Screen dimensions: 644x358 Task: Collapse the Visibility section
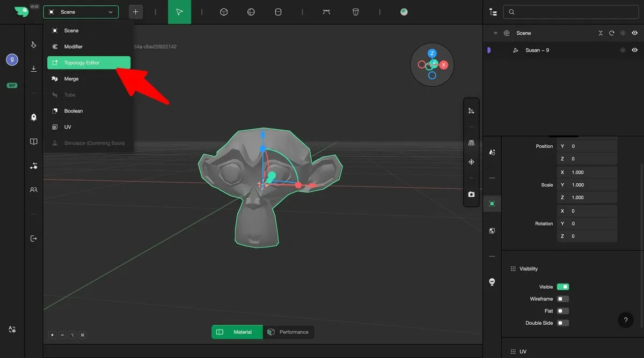pyautogui.click(x=513, y=268)
